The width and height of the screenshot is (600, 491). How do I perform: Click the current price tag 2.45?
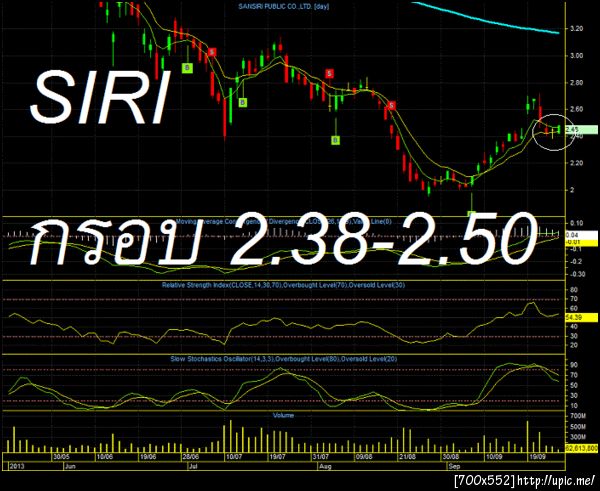click(581, 129)
